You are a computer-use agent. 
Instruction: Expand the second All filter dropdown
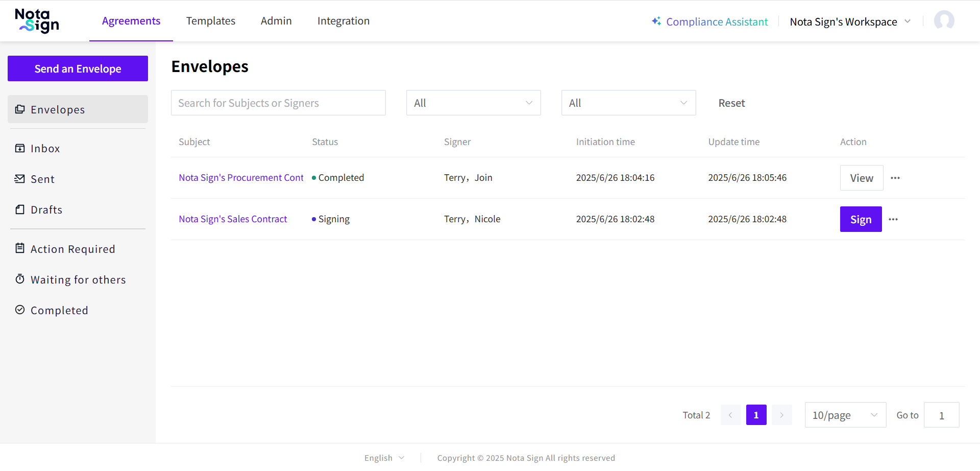[x=628, y=103]
